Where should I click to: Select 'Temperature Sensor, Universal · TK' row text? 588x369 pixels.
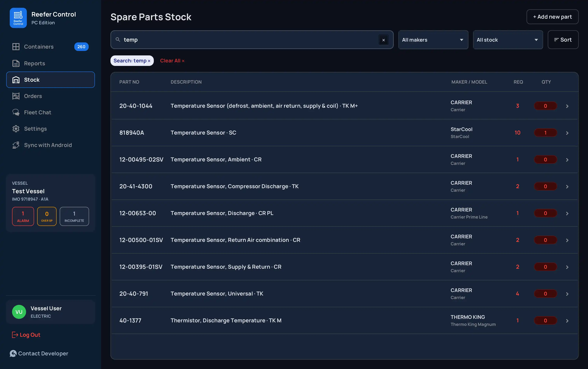(x=217, y=294)
